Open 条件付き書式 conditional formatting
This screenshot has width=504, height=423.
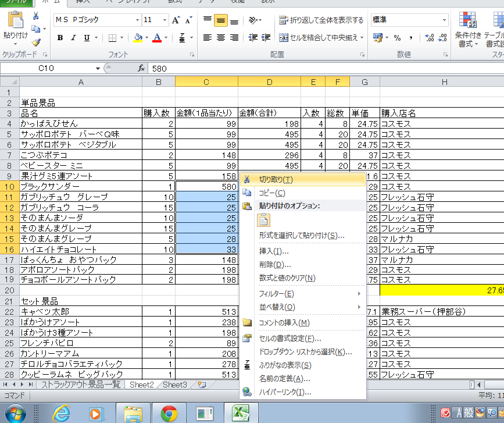click(x=468, y=30)
